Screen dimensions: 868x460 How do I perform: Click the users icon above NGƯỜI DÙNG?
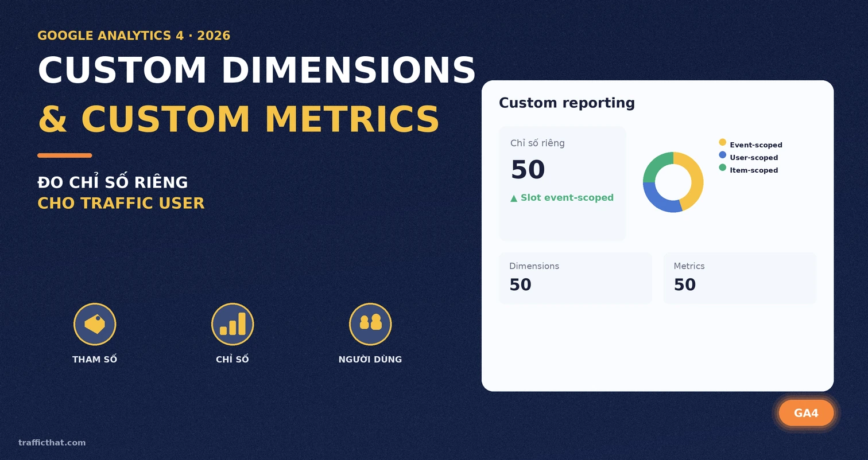[x=370, y=324]
